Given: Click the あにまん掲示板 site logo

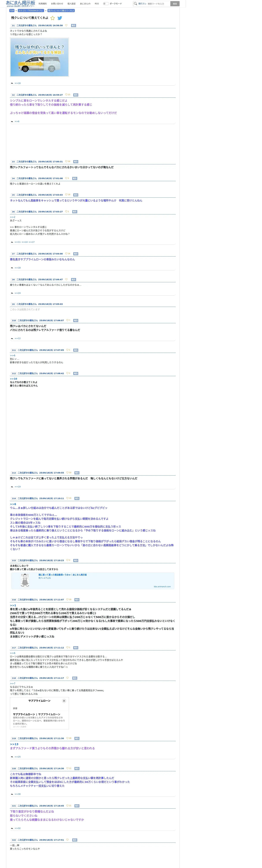Looking at the screenshot, I should [x=21, y=4].
